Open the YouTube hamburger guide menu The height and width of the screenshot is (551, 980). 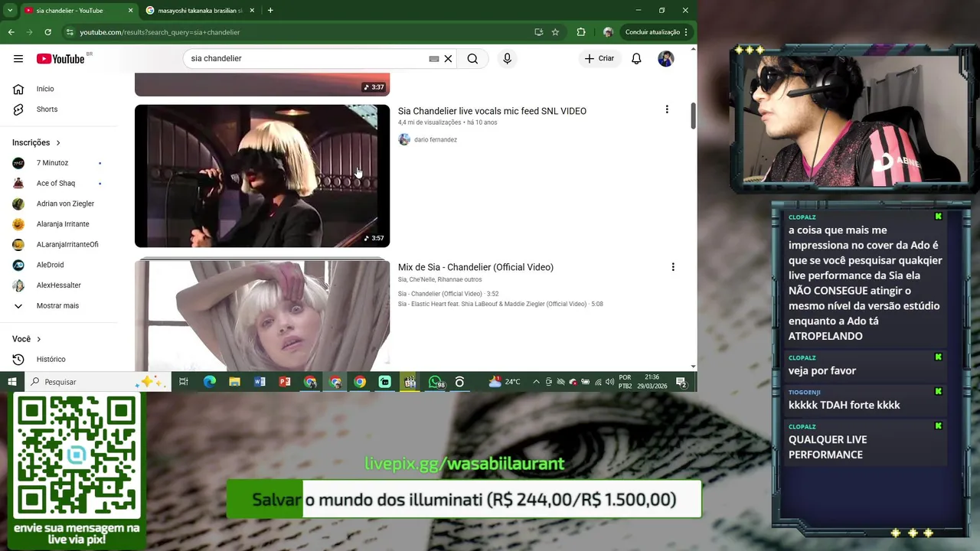coord(18,59)
